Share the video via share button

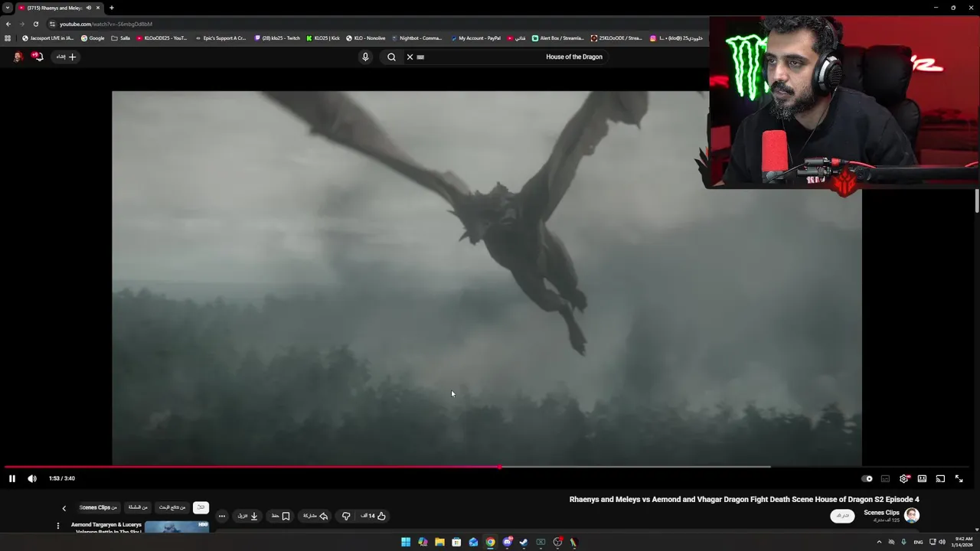pos(315,516)
